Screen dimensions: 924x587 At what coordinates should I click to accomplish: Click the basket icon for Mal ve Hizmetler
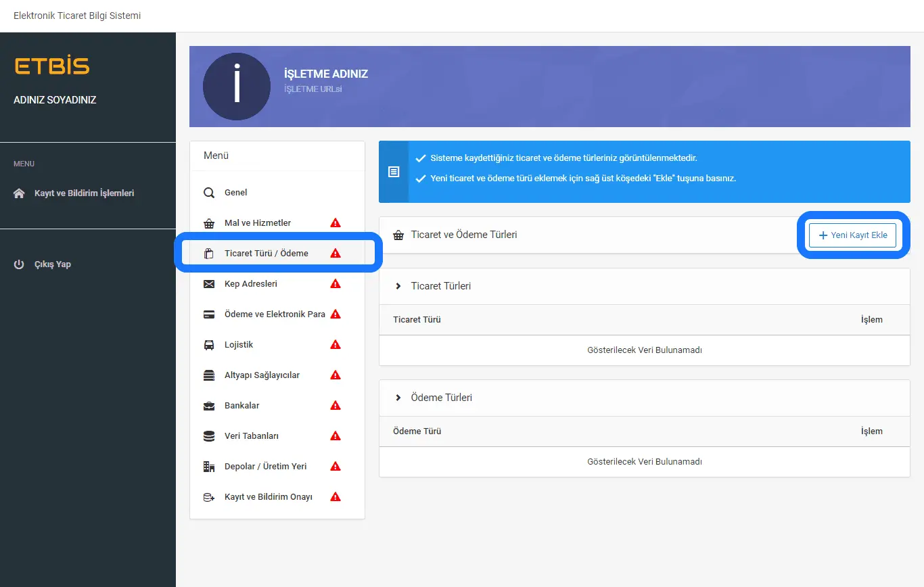pyautogui.click(x=209, y=223)
